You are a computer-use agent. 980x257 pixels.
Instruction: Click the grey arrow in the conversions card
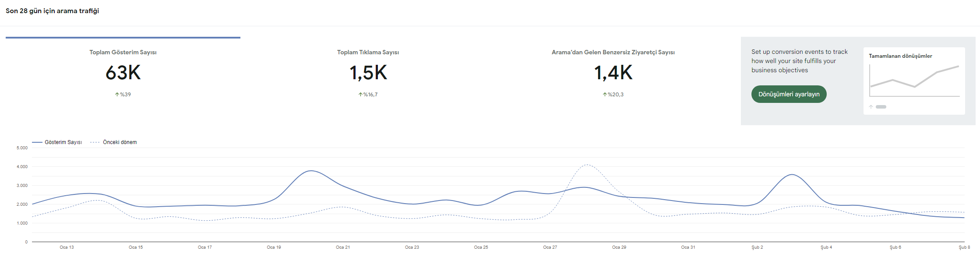[x=871, y=107]
